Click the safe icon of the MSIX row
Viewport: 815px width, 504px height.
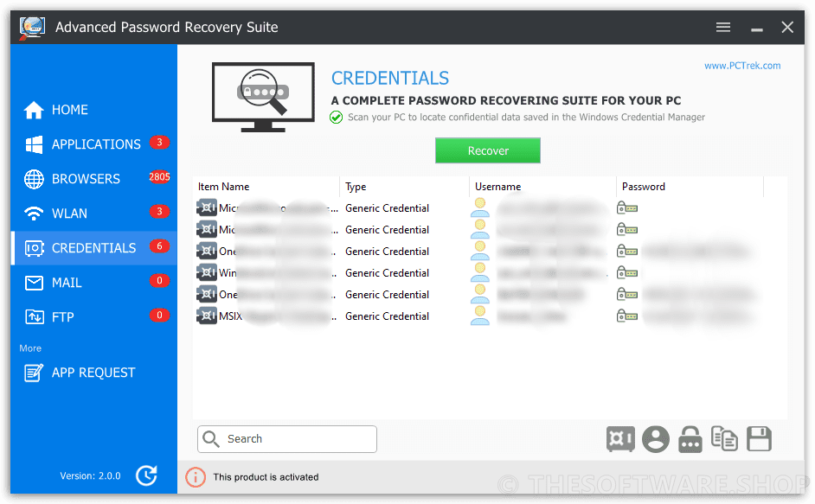[x=207, y=316]
